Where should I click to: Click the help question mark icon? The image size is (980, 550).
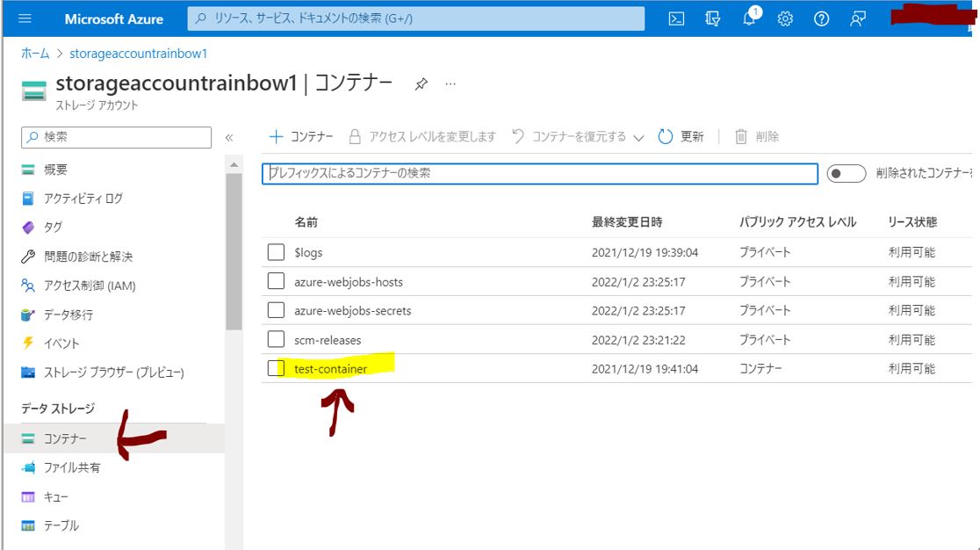click(x=821, y=18)
